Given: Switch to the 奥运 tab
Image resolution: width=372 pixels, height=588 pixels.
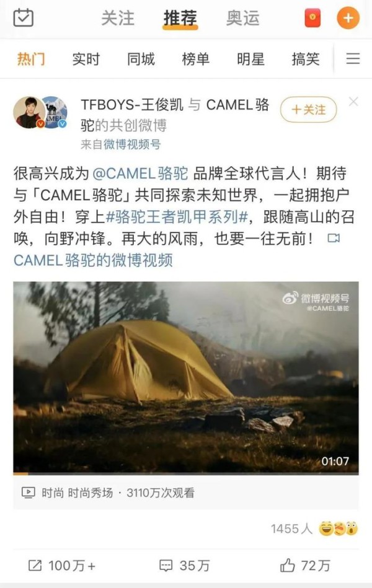Looking at the screenshot, I should 243,18.
